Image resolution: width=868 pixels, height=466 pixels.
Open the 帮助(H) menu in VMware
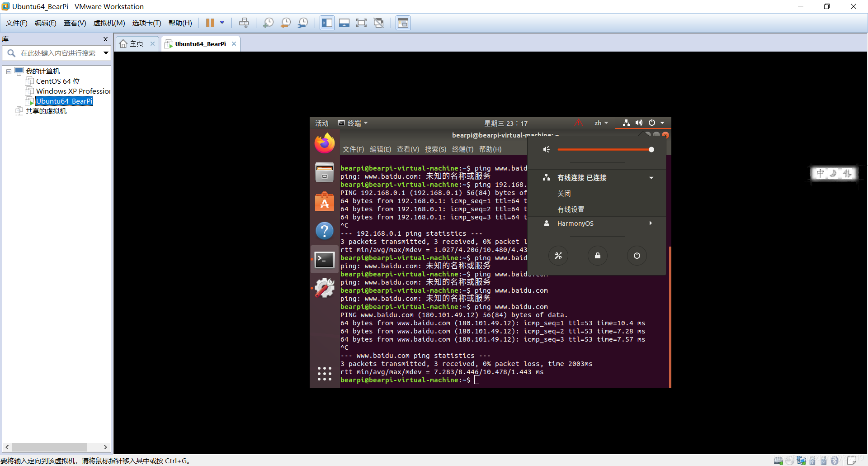click(x=180, y=23)
